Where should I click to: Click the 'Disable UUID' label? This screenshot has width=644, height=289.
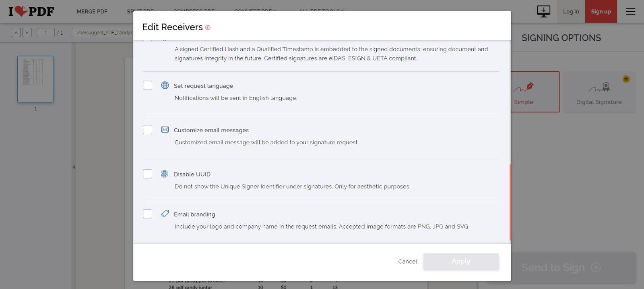192,174
